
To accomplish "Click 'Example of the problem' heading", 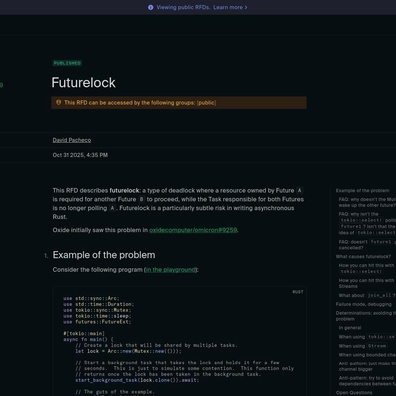I will pyautogui.click(x=104, y=255).
